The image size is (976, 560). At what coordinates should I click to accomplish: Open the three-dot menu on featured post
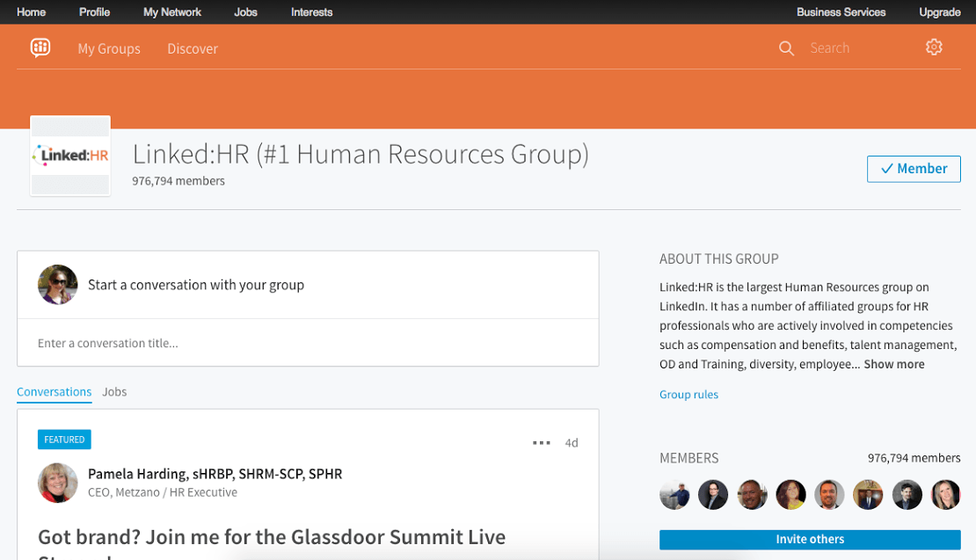pos(541,442)
